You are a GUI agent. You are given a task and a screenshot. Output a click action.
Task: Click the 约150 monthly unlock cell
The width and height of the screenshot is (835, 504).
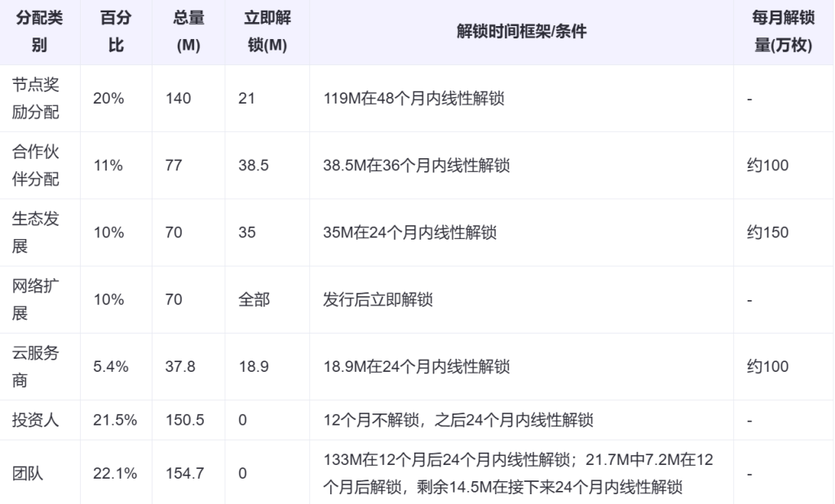coord(767,232)
